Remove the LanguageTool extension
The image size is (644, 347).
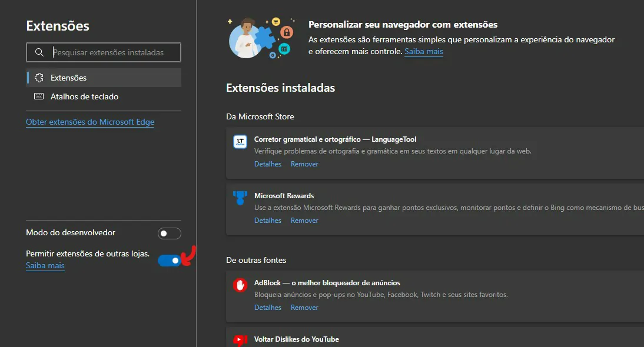(x=304, y=164)
